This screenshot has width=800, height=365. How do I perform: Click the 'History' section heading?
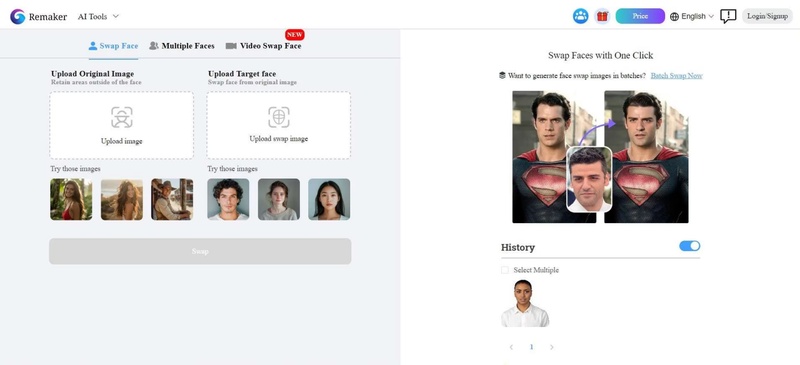518,248
